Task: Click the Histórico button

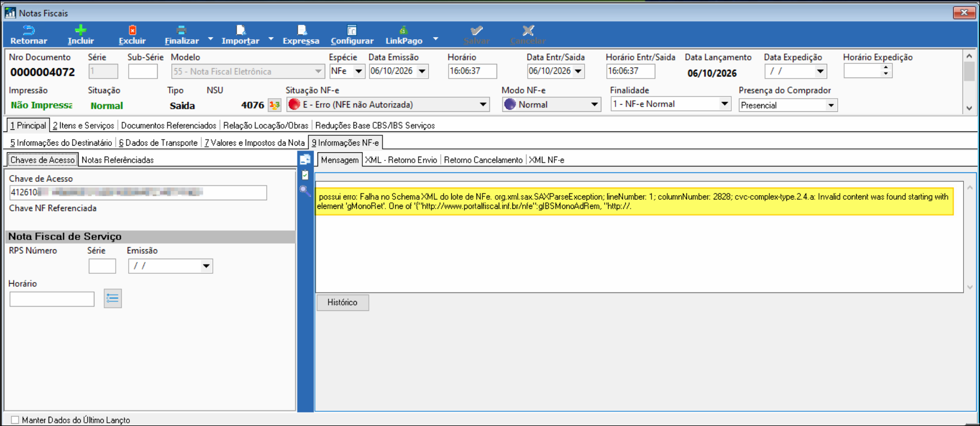Action: pos(343,302)
